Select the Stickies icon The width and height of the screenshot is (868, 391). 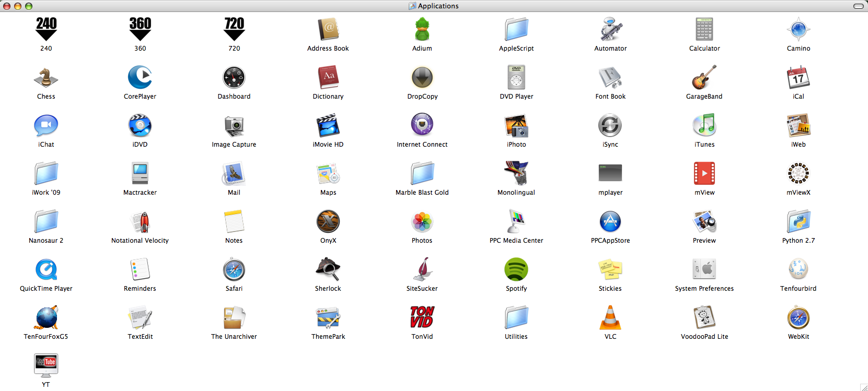click(x=610, y=269)
